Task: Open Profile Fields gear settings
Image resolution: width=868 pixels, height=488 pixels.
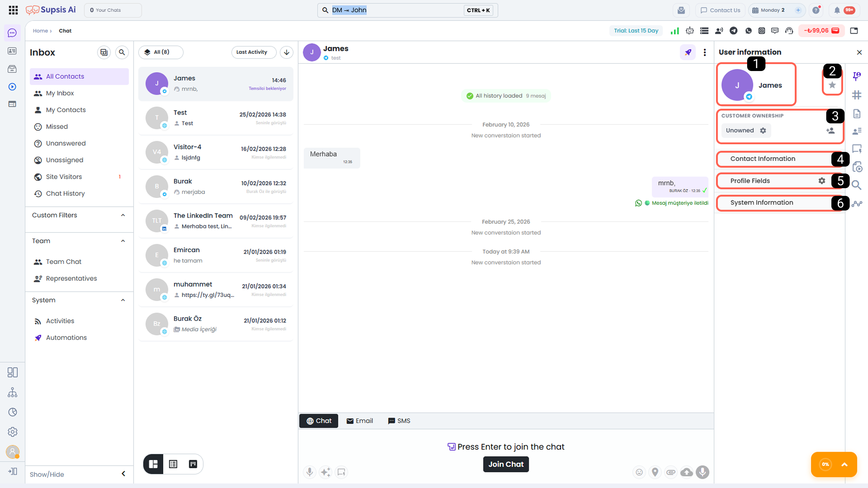Action: point(822,181)
